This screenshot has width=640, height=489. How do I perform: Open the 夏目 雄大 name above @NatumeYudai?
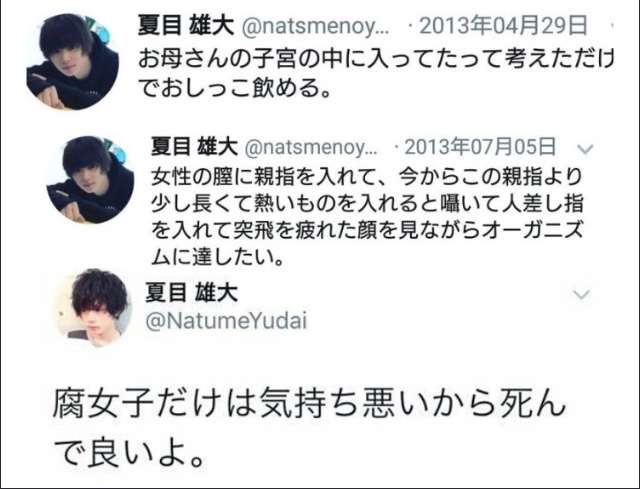point(191,293)
